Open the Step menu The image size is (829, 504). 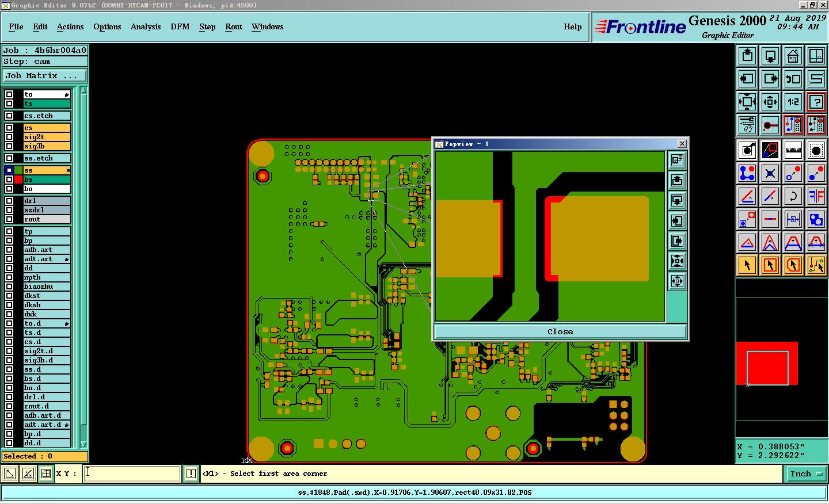[207, 26]
